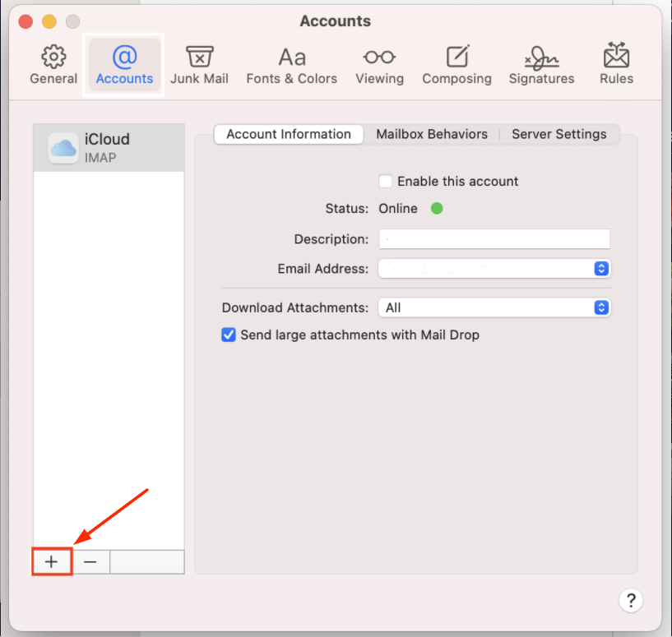Open the Download Attachments dropdown

pos(601,307)
